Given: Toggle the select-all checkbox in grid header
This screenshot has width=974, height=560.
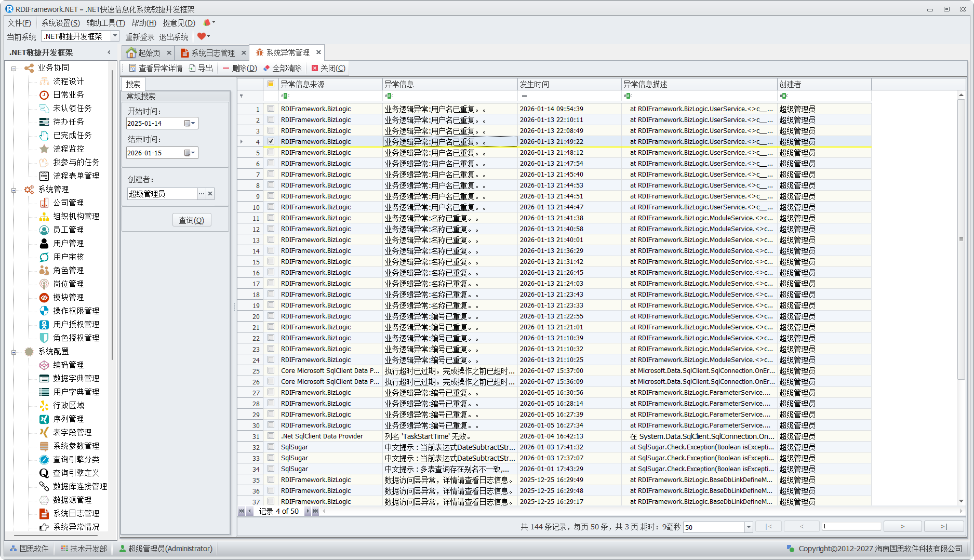Looking at the screenshot, I should [271, 84].
